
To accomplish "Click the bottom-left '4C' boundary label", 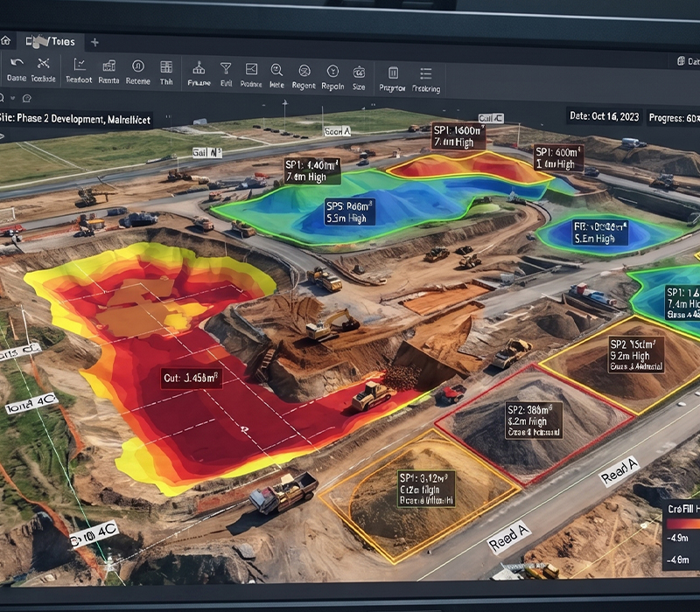I will tap(94, 534).
